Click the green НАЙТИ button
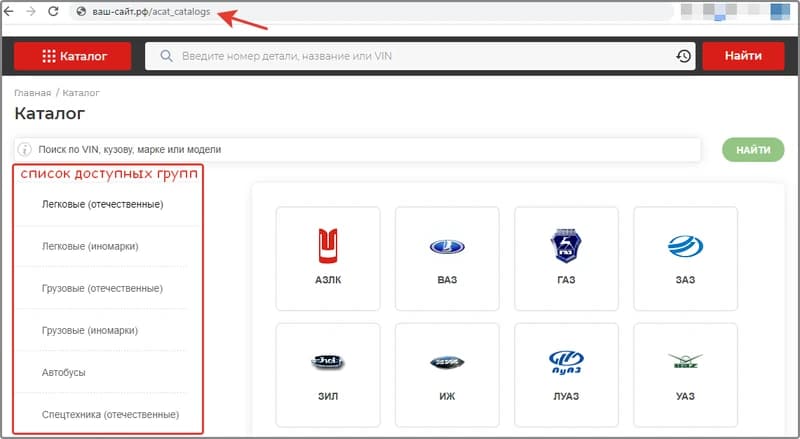 tap(753, 150)
